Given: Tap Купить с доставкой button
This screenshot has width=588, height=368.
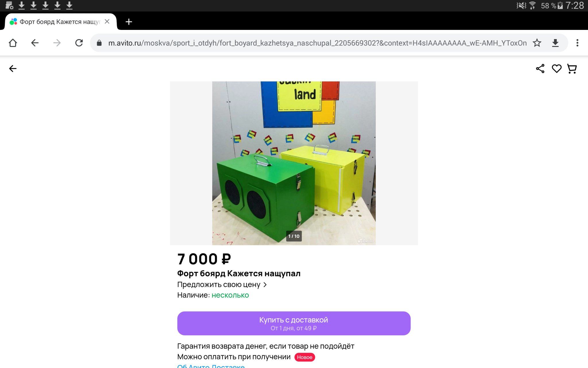Looking at the screenshot, I should point(294,323).
